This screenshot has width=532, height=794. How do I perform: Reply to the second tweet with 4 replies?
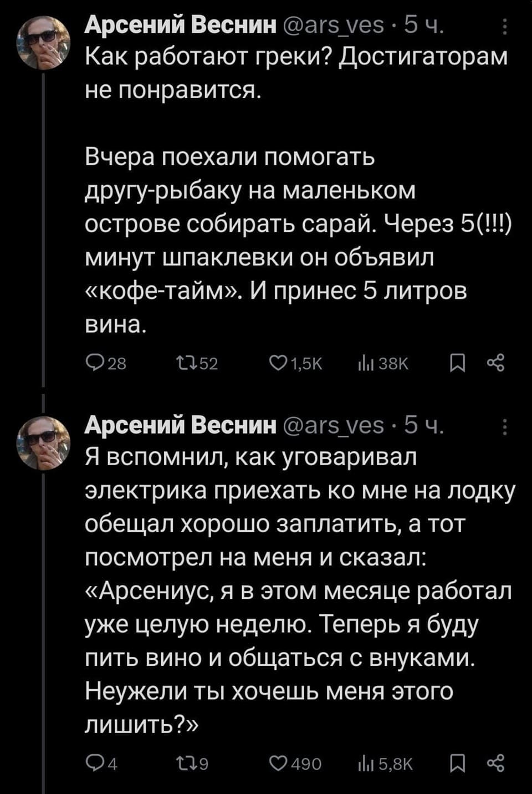(95, 764)
